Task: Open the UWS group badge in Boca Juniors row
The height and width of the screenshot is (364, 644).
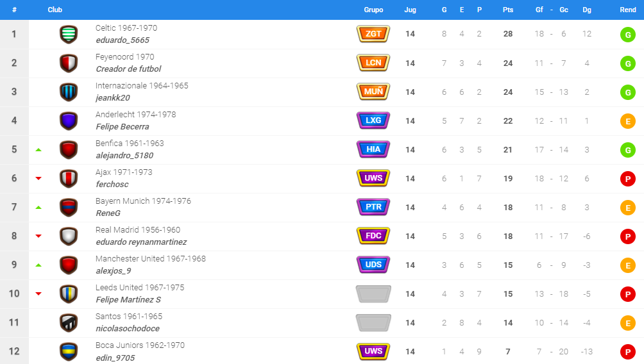Action: point(373,351)
